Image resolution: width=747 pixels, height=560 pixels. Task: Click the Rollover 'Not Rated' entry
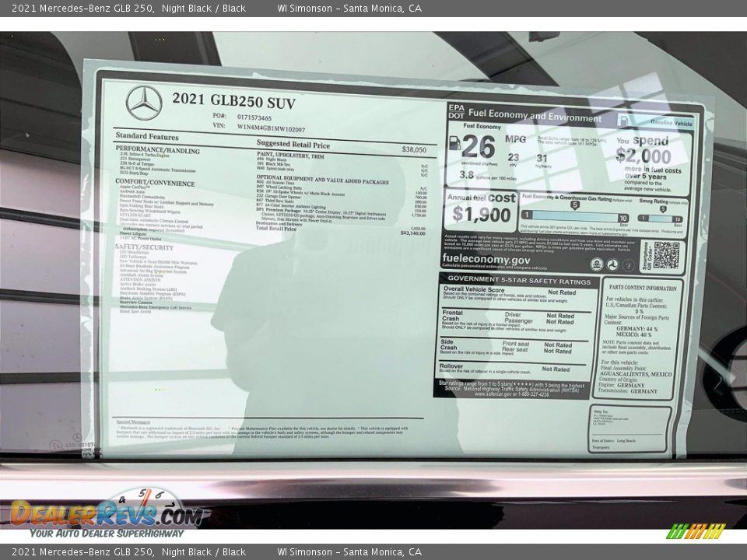556,369
